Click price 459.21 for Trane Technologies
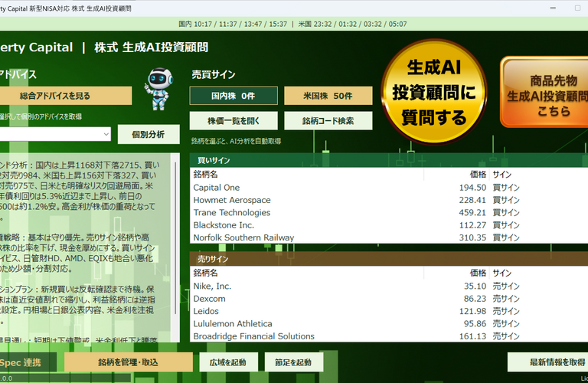This screenshot has width=588, height=383. click(472, 212)
